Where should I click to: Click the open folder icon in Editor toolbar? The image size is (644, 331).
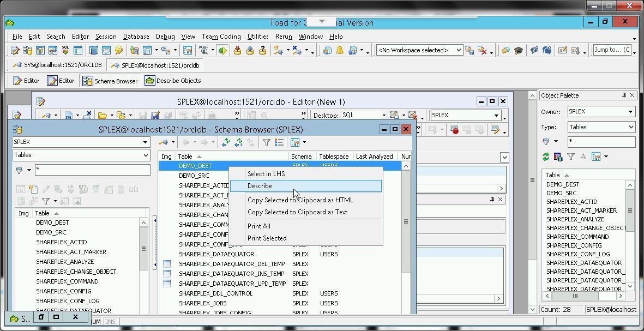103,116
